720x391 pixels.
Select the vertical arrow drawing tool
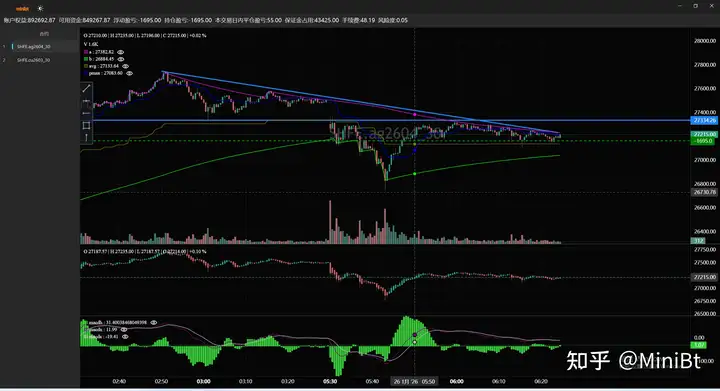pos(86,137)
